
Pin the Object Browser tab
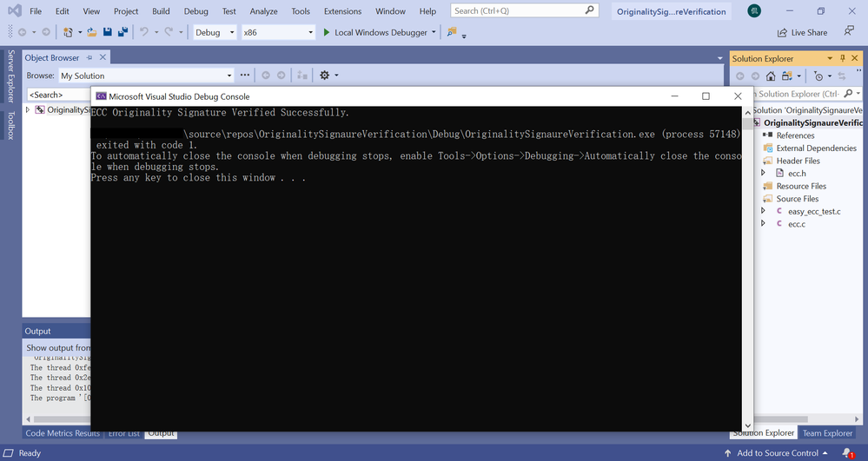(89, 57)
